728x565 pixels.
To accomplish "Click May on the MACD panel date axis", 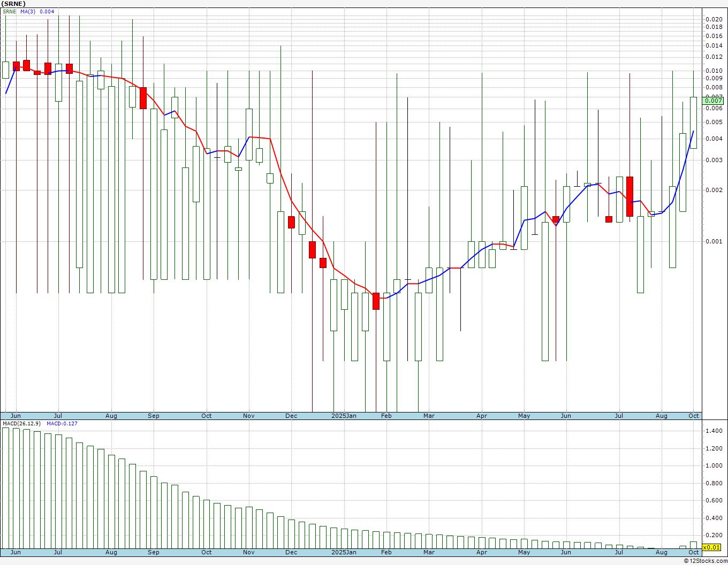I will tap(524, 552).
